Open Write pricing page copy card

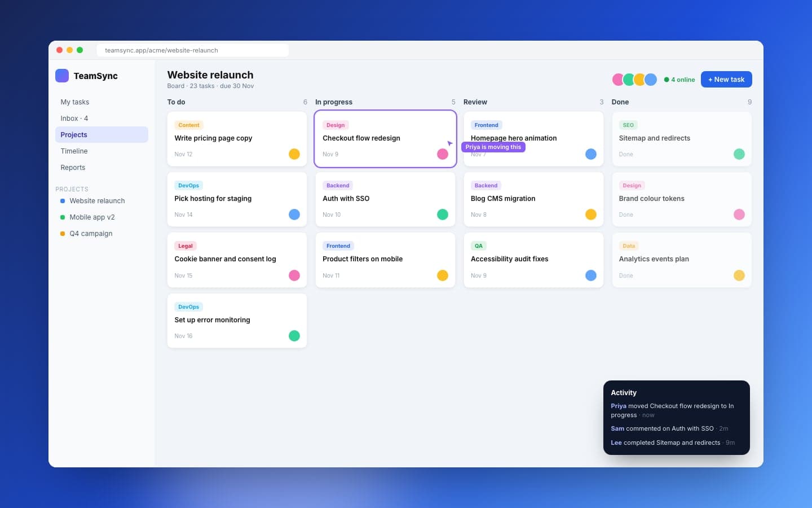click(x=237, y=139)
